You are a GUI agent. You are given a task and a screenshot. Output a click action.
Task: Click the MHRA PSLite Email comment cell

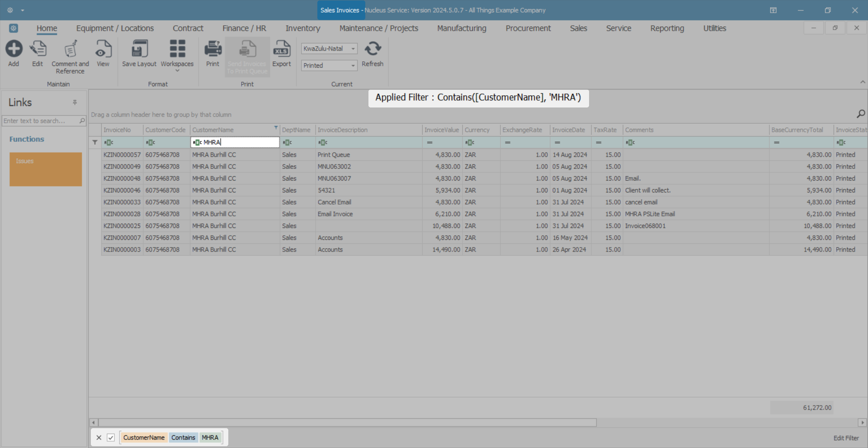click(696, 214)
